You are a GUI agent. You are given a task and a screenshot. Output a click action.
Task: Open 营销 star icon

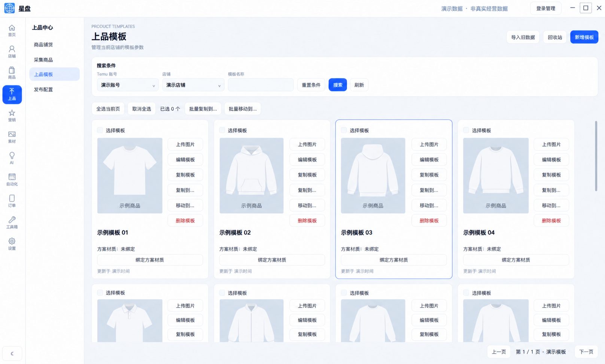(12, 116)
